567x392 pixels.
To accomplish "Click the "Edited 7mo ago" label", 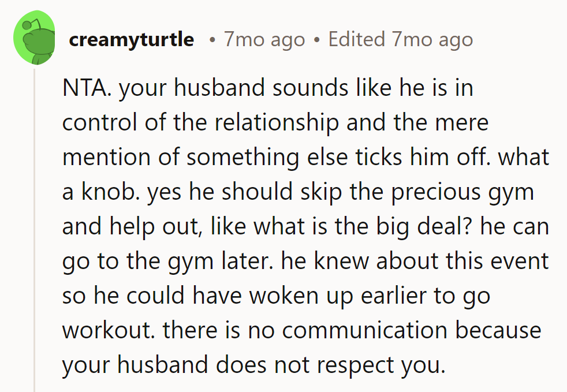I will point(400,39).
